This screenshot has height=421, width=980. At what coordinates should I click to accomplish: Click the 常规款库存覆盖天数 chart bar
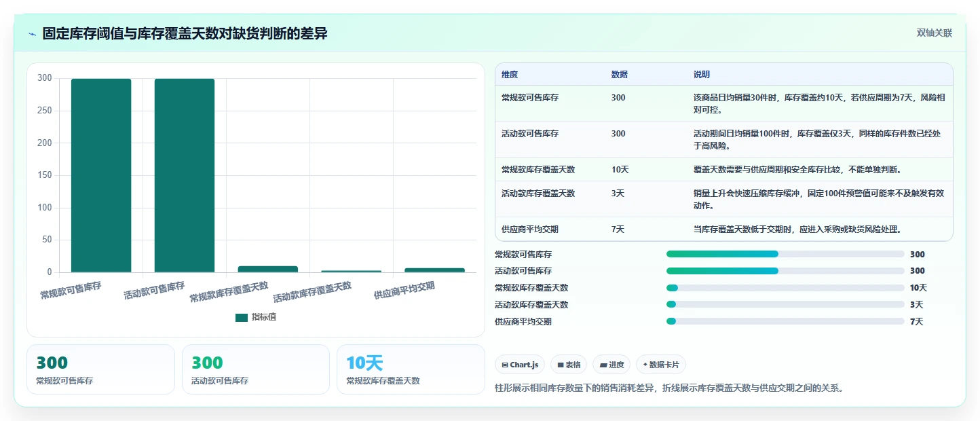coord(268,269)
